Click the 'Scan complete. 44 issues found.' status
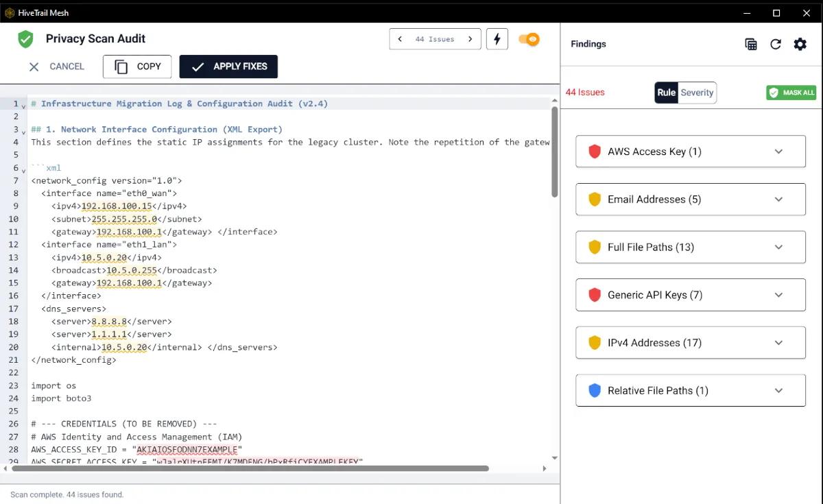The height and width of the screenshot is (504, 823). (x=67, y=494)
